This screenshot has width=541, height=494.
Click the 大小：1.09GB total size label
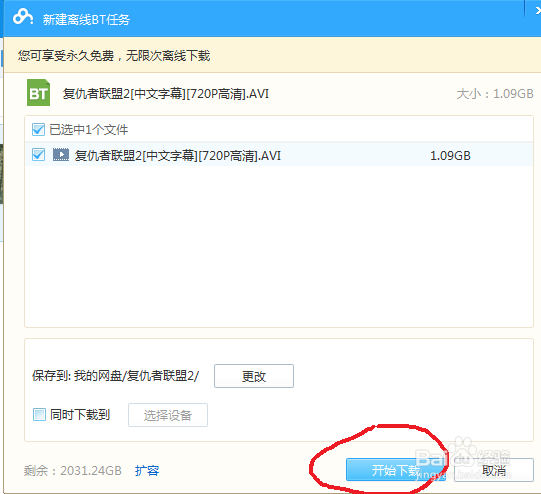(495, 93)
